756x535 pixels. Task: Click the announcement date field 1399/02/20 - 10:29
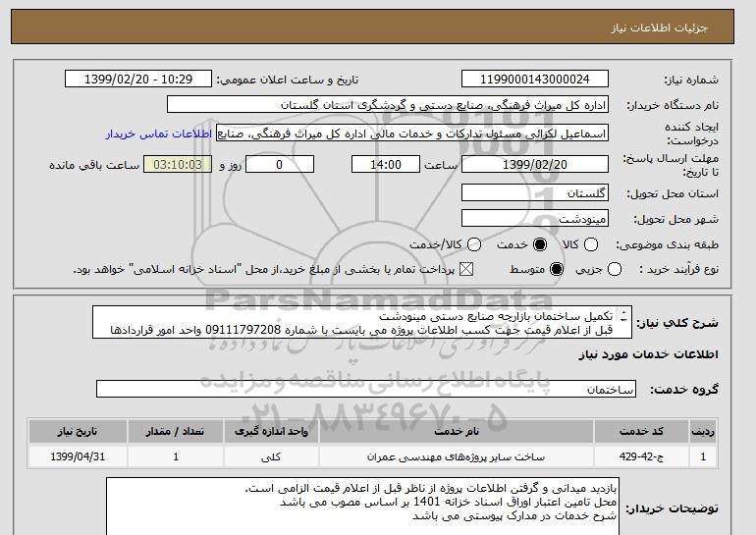pos(138,80)
